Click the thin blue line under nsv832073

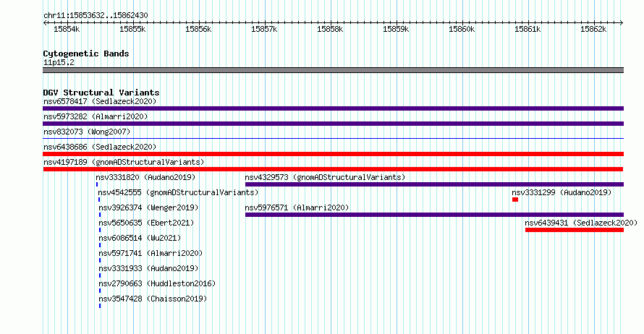333,139
